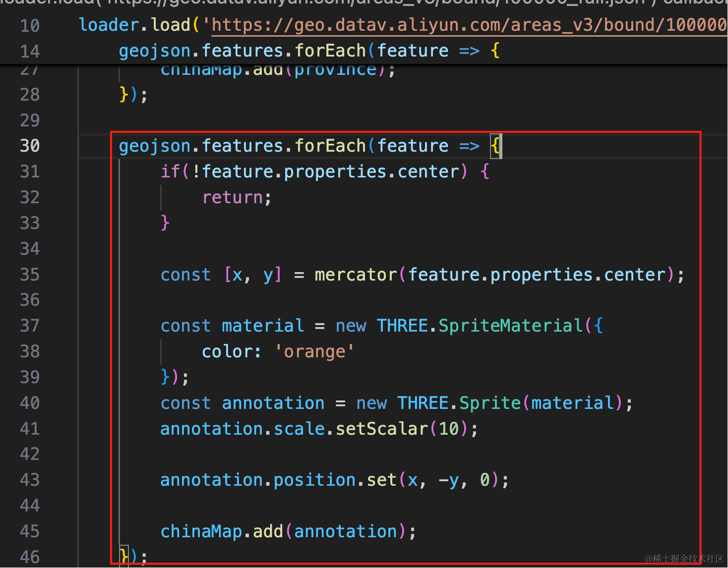Click line number 28
Screen dimensions: 728x568
click(x=30, y=94)
